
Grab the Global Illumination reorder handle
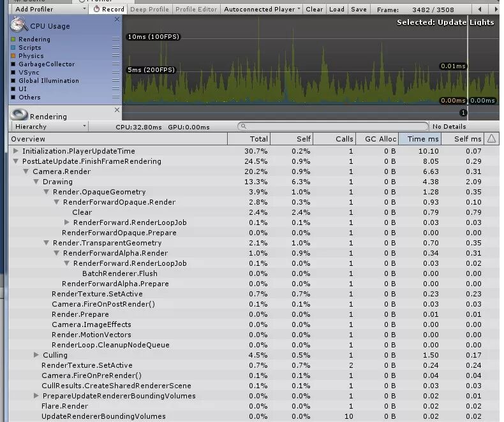[115, 80]
